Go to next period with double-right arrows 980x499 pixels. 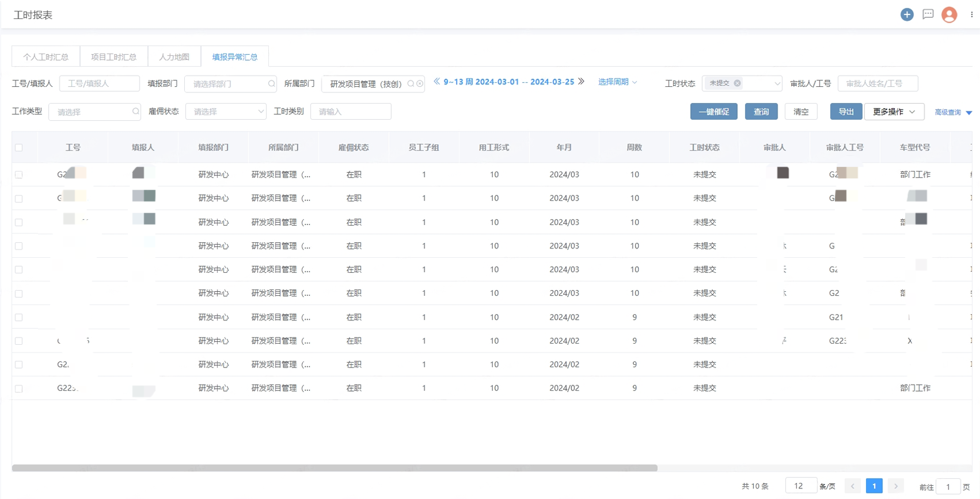click(582, 82)
